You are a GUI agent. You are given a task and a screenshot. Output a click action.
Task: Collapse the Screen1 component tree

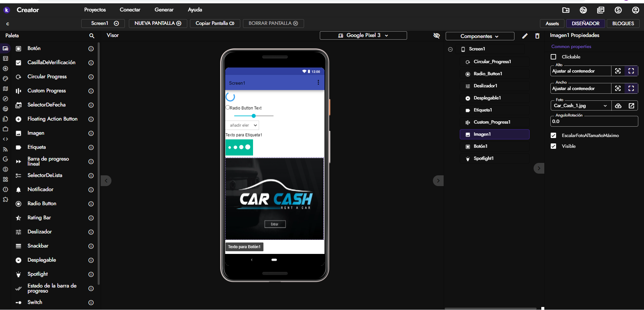[450, 49]
